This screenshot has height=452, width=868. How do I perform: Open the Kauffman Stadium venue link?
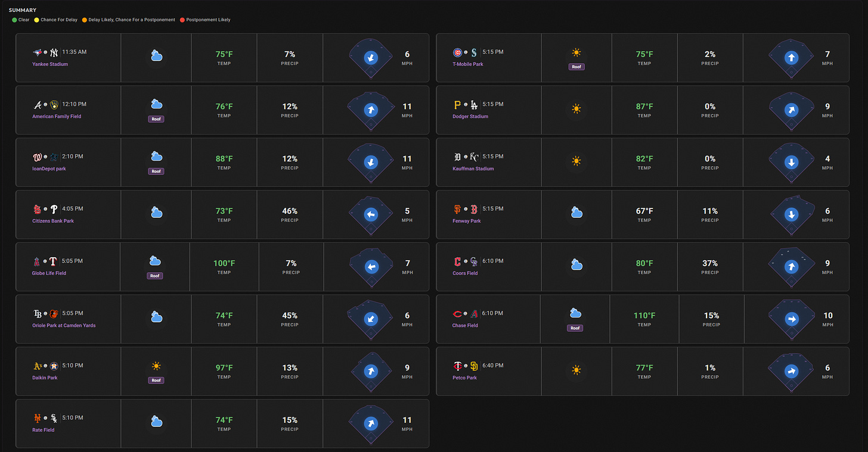tap(473, 169)
